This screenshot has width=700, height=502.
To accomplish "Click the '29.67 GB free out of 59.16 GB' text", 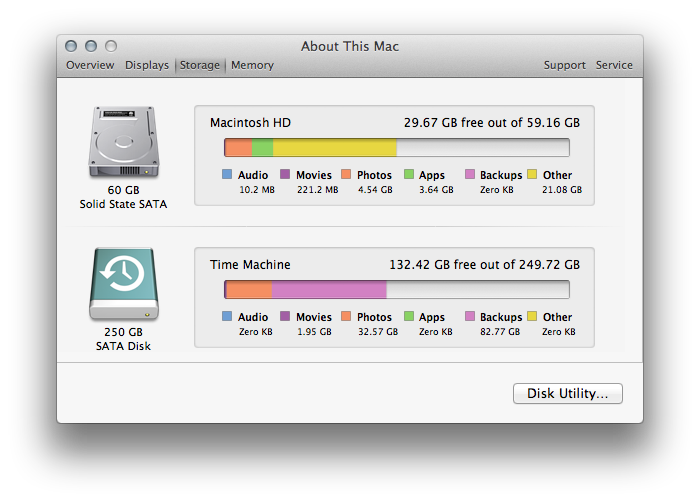I will (x=492, y=123).
